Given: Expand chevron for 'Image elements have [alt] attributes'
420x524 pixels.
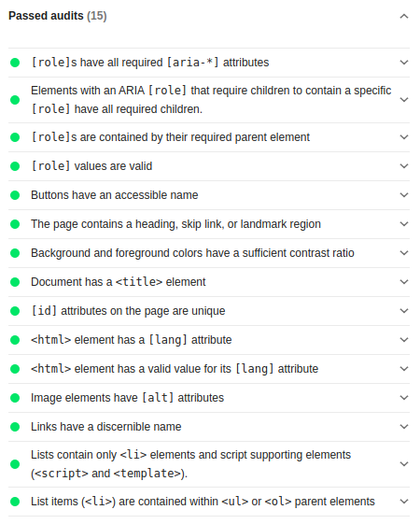Looking at the screenshot, I should [404, 398].
